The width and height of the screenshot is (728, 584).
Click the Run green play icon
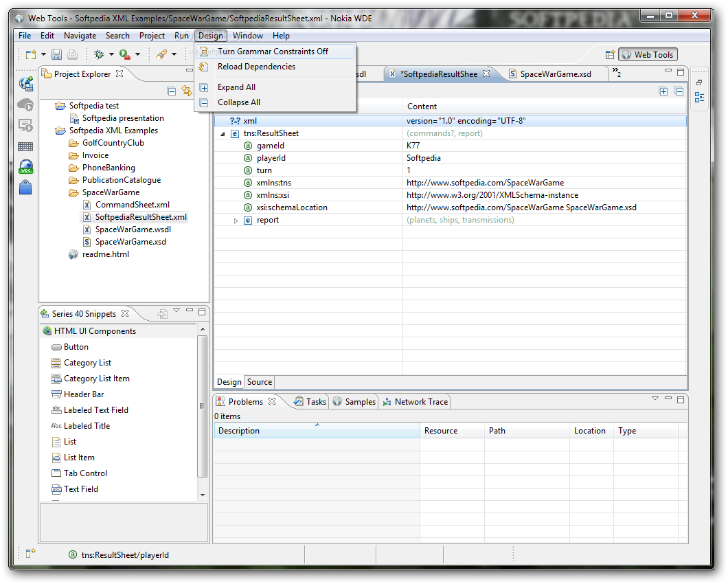click(124, 54)
